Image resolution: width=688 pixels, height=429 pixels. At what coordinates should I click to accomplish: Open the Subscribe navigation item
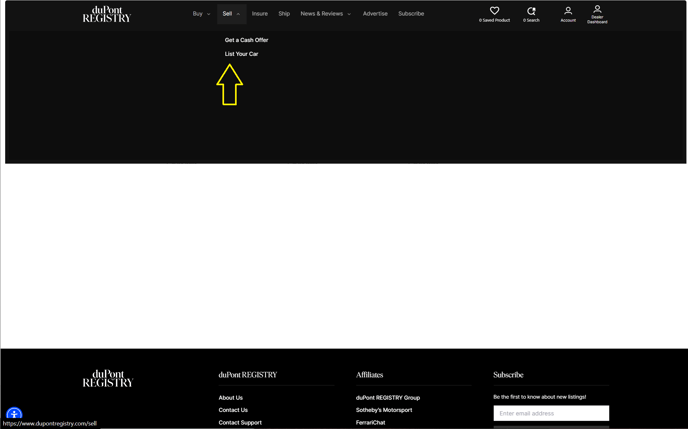[x=411, y=14]
